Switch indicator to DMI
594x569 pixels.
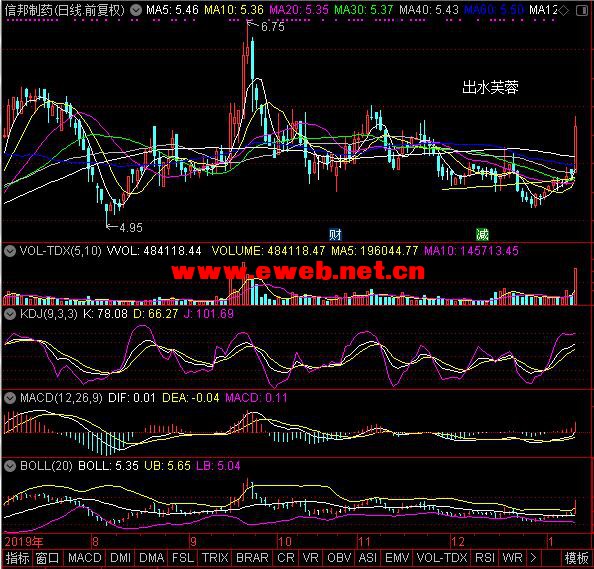[120, 558]
